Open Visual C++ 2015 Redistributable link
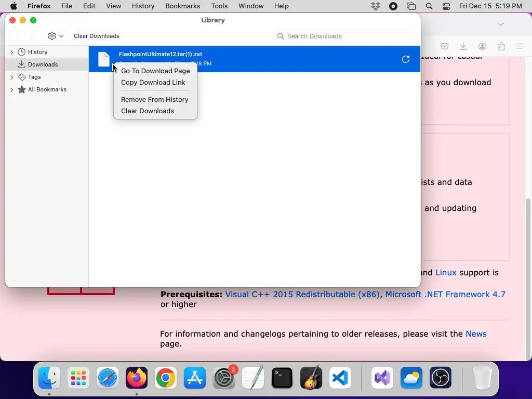Viewport: 532px width, 399px height. (x=302, y=294)
